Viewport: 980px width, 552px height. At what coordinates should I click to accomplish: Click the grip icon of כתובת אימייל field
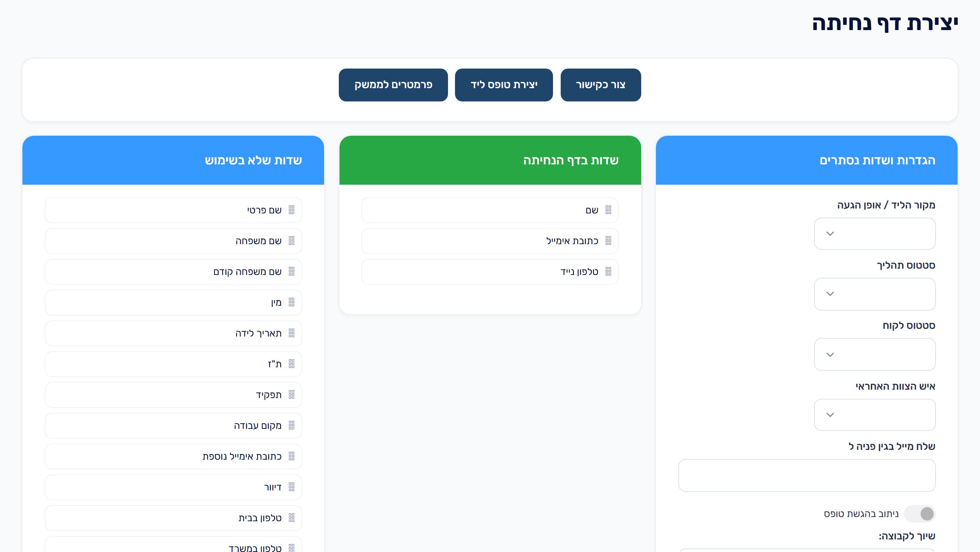tap(608, 241)
